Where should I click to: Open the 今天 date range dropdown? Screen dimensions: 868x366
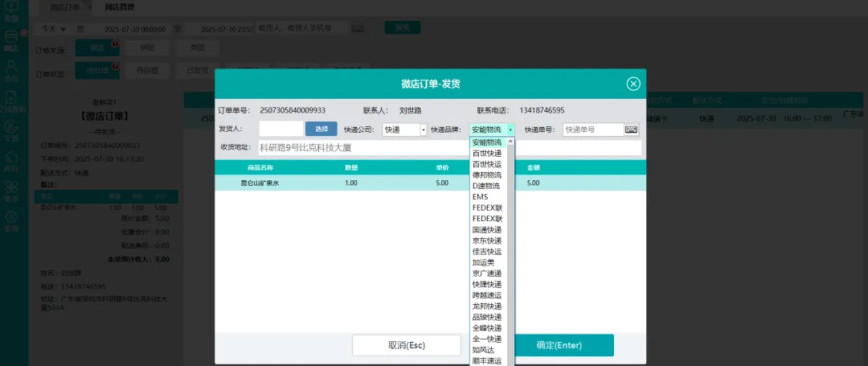(54, 29)
